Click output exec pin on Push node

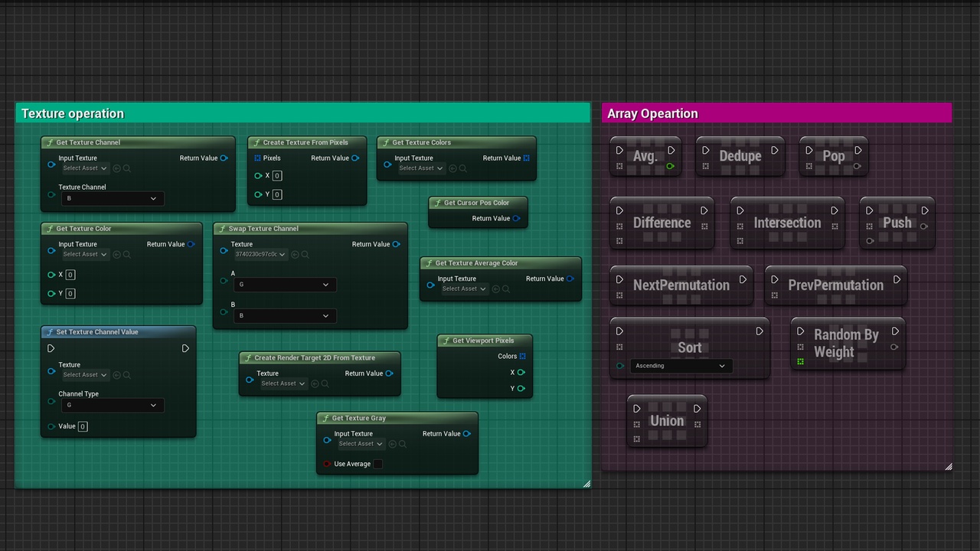point(925,210)
